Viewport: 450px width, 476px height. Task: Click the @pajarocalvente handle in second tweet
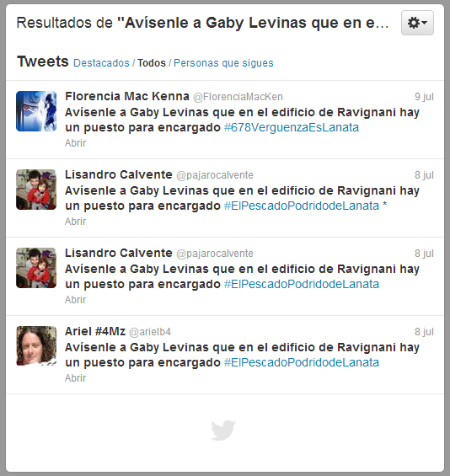[x=215, y=175]
